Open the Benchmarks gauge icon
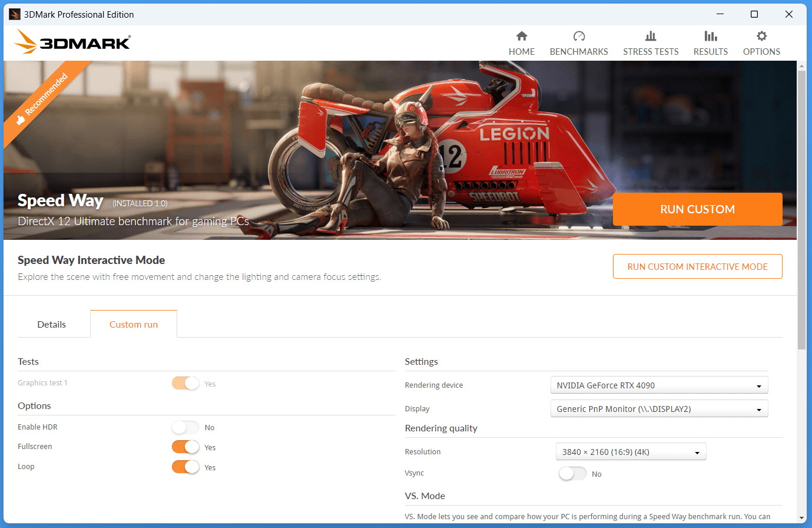The height and width of the screenshot is (528, 812). pos(579,36)
